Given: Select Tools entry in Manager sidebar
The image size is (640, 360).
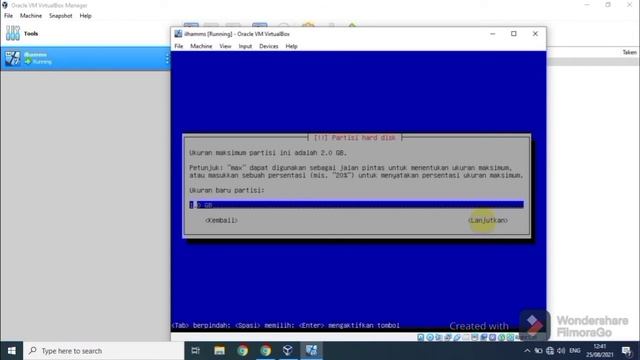Looking at the screenshot, I should (x=85, y=33).
